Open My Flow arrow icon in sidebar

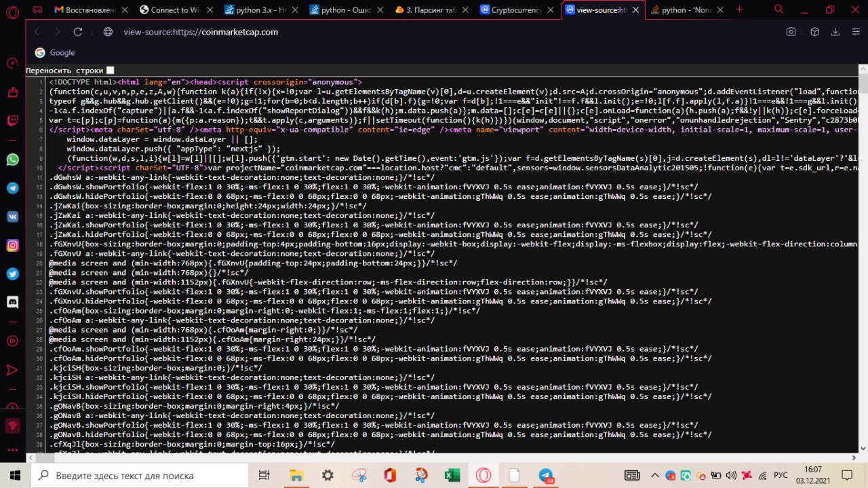click(12, 370)
